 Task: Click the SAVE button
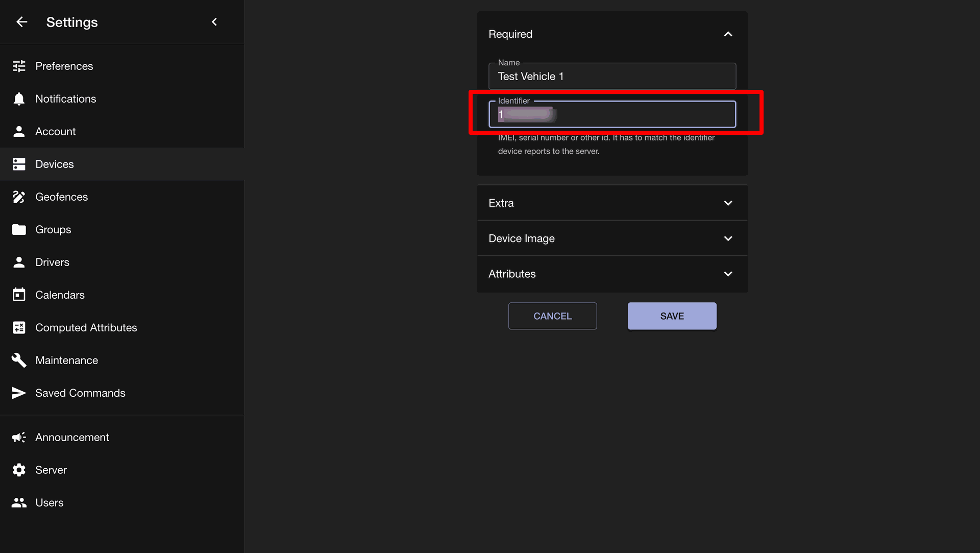point(672,316)
